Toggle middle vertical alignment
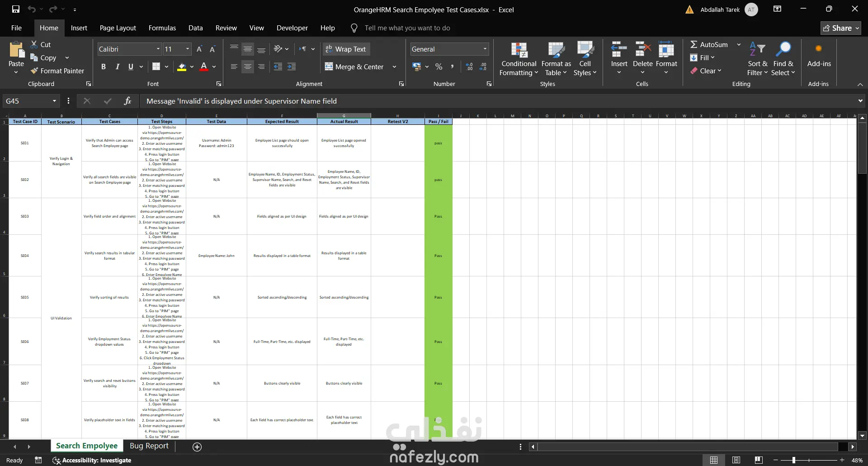Image resolution: width=868 pixels, height=466 pixels. (248, 49)
